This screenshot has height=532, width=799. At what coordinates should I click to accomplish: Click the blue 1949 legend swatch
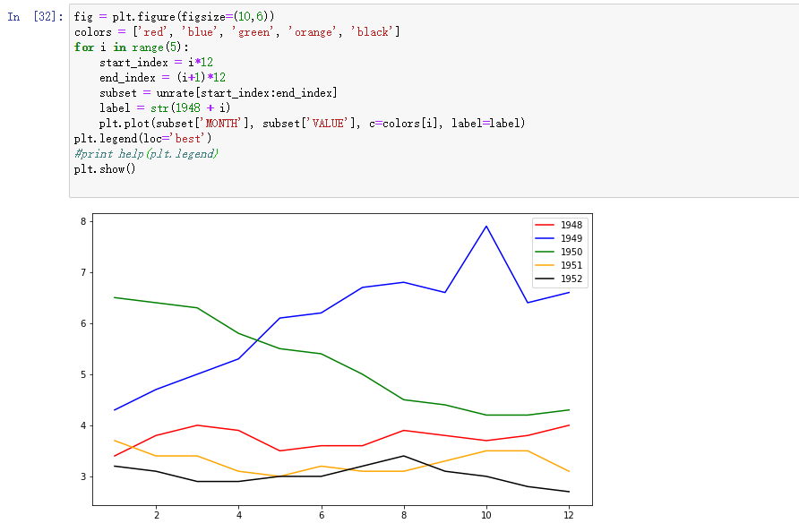[545, 238]
